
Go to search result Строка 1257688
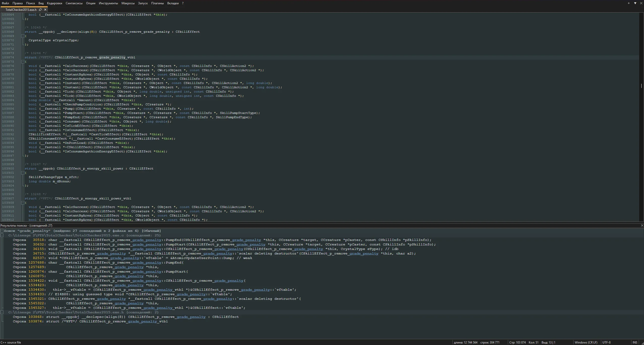pyautogui.click(x=98, y=263)
